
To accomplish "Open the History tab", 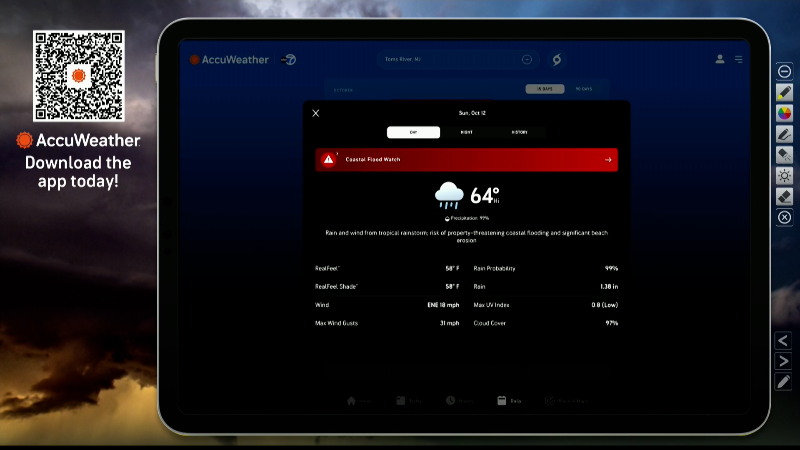I will (519, 132).
